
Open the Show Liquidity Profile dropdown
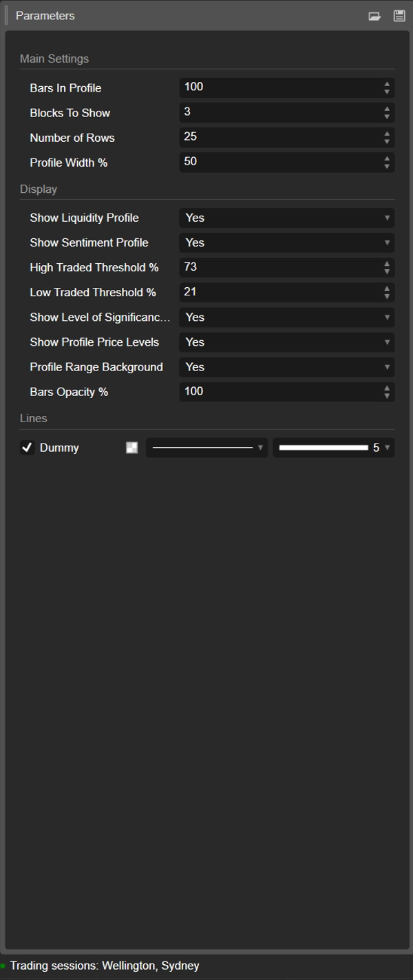pyautogui.click(x=386, y=218)
